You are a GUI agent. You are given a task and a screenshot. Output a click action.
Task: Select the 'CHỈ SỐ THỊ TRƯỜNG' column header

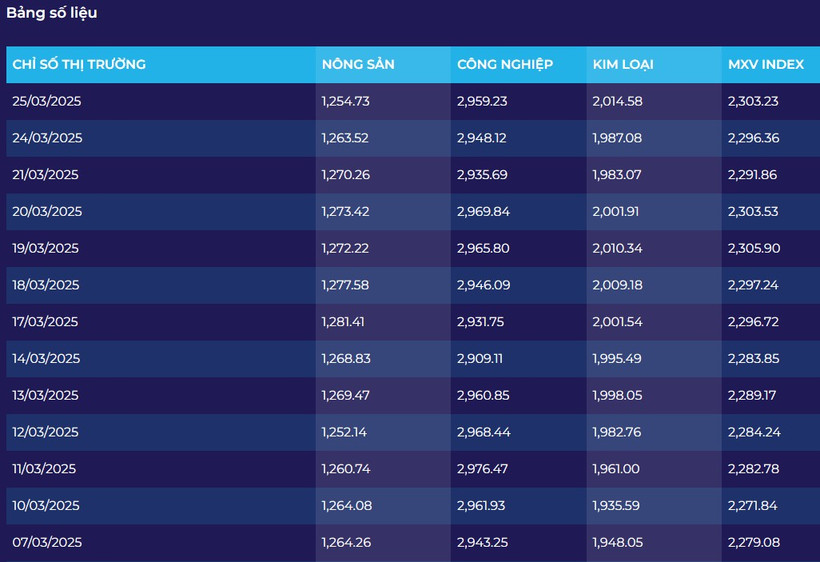click(x=79, y=64)
